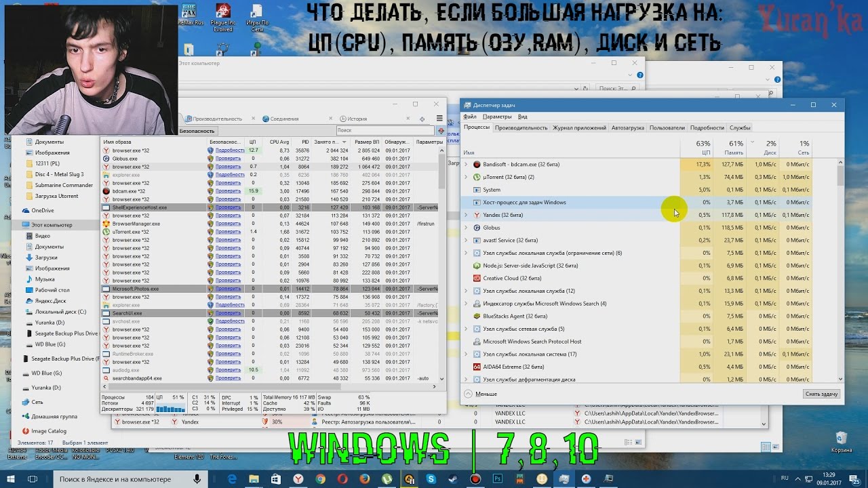The image size is (868, 488).
Task: Open Yandex browser from taskbar
Action: click(298, 479)
